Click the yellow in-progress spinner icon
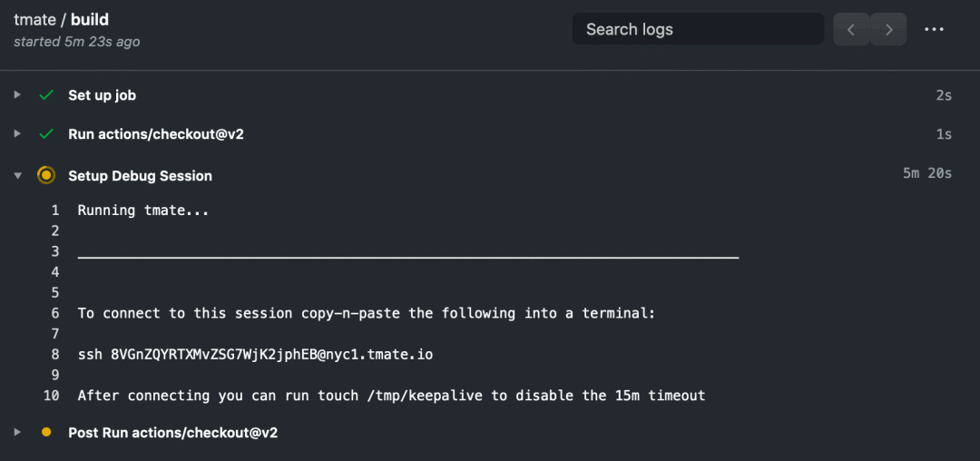 [45, 175]
